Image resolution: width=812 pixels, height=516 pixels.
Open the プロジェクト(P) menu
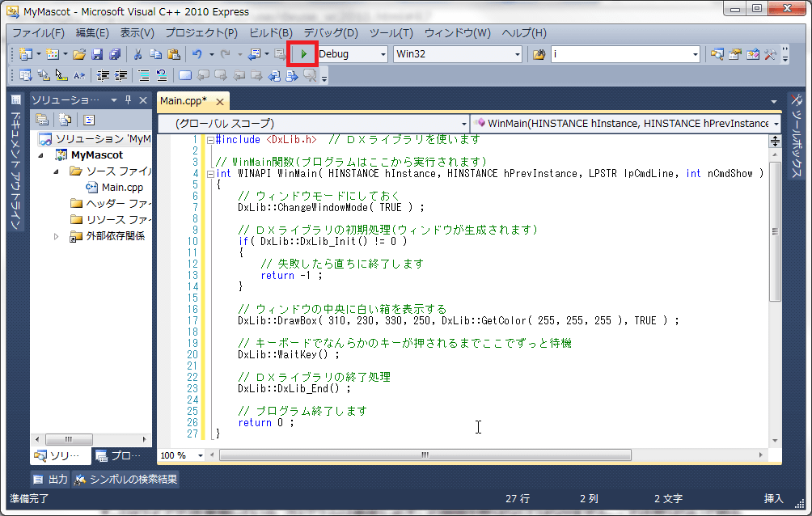point(201,32)
